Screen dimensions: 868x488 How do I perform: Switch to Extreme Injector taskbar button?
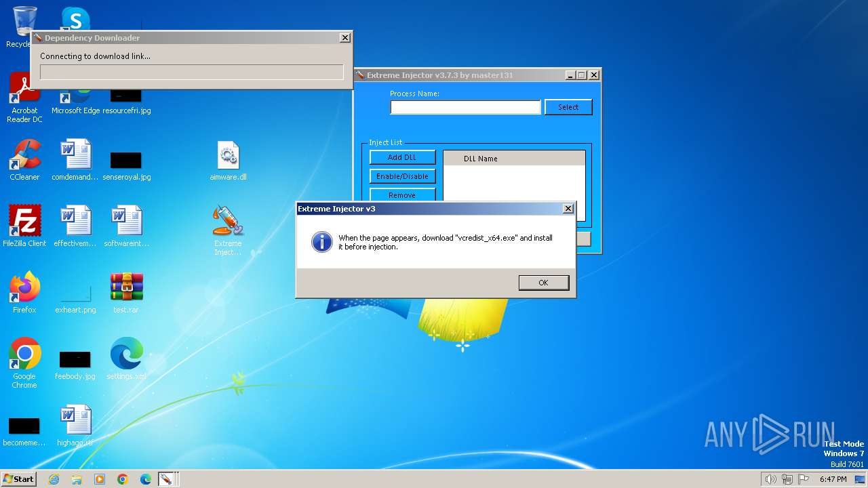[x=167, y=479]
